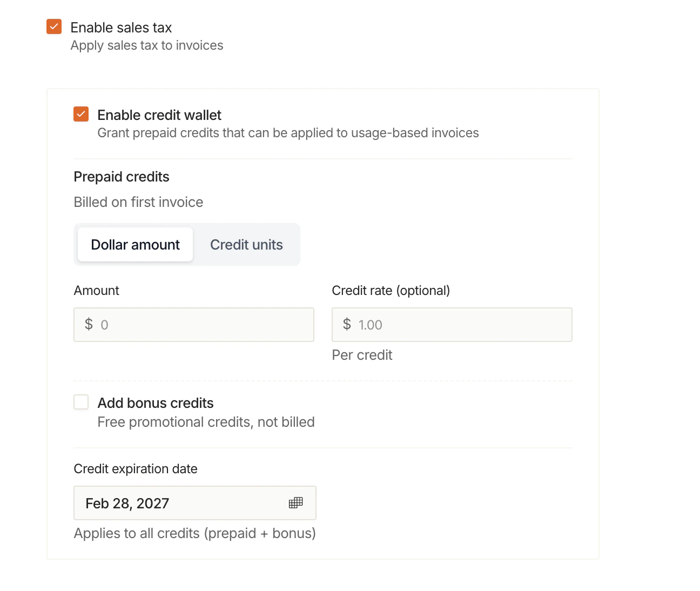Click the Grant prepaid credits description text
Screen dimensions: 700x591
pyautogui.click(x=288, y=133)
